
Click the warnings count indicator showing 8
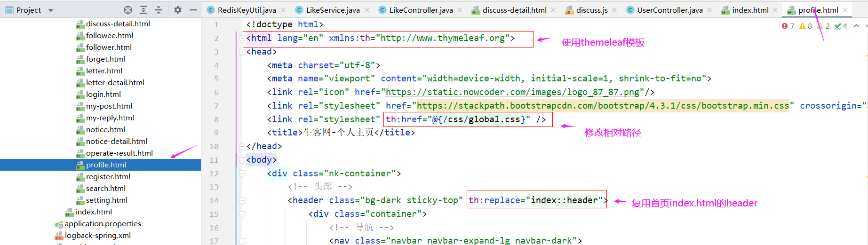tap(806, 26)
